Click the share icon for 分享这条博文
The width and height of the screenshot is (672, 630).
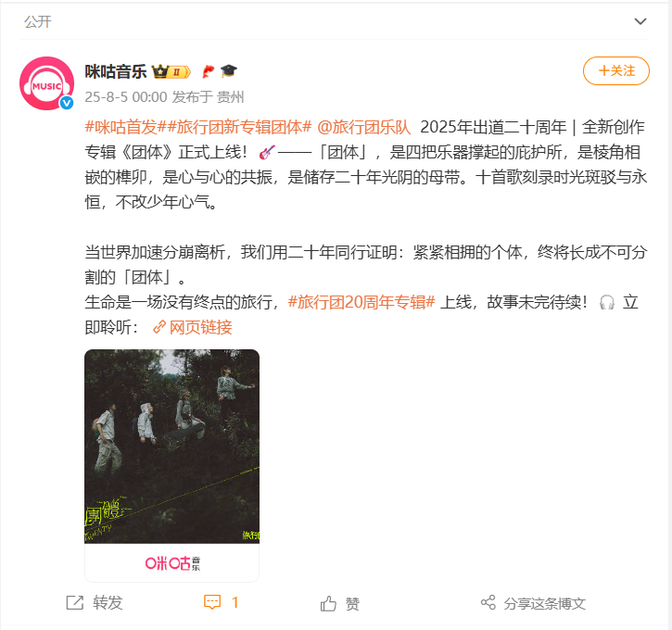pyautogui.click(x=488, y=602)
